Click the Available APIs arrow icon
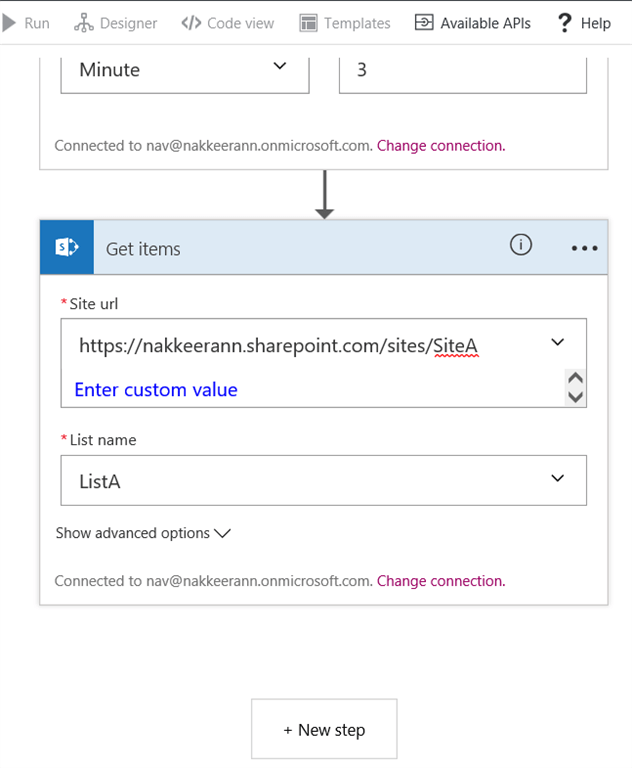 [x=424, y=22]
